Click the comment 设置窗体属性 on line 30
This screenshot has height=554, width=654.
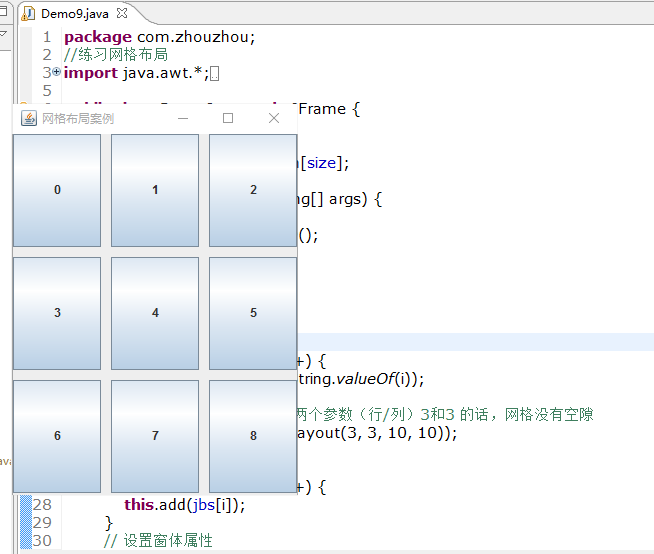(168, 541)
